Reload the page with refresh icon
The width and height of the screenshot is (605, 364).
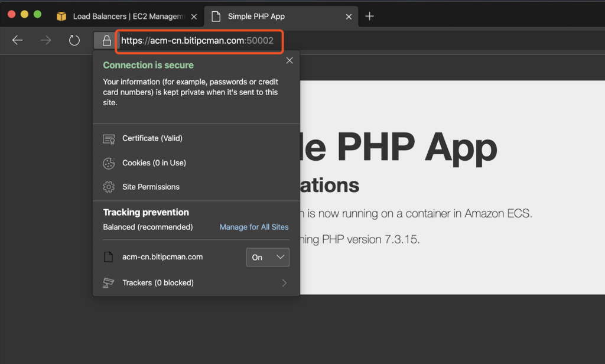click(74, 41)
